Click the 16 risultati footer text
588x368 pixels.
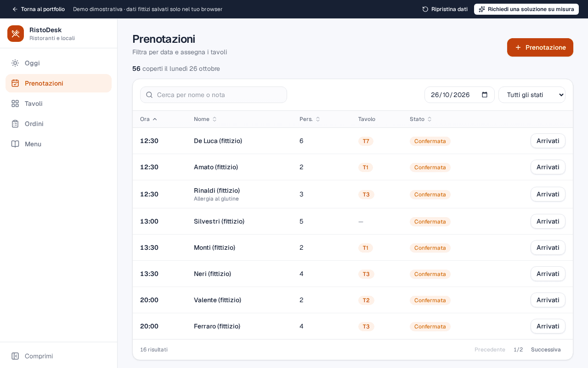click(154, 350)
